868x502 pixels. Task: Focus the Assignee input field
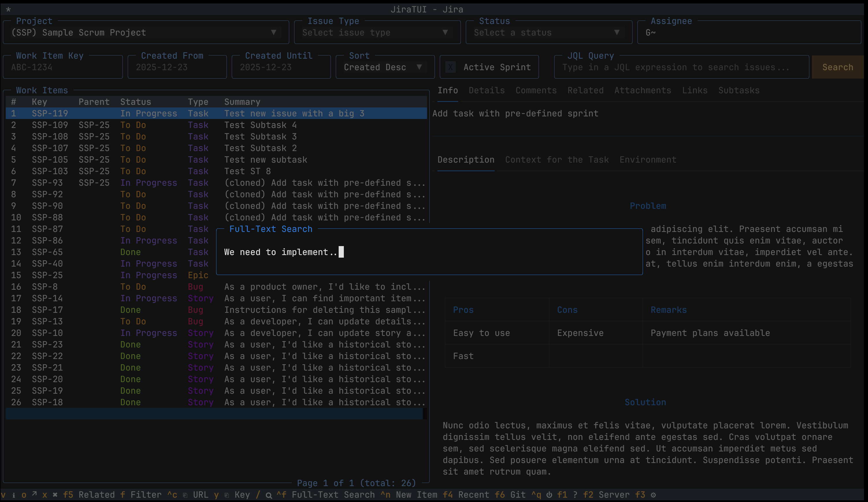coord(749,33)
